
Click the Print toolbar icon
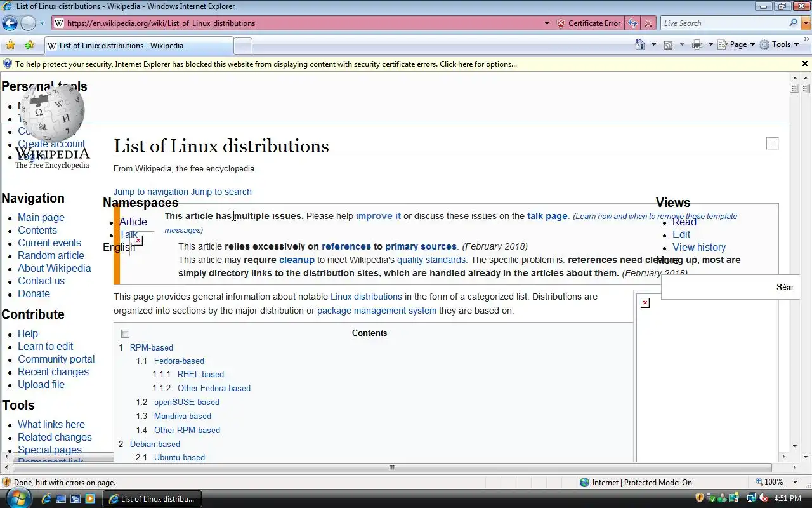pos(697,44)
